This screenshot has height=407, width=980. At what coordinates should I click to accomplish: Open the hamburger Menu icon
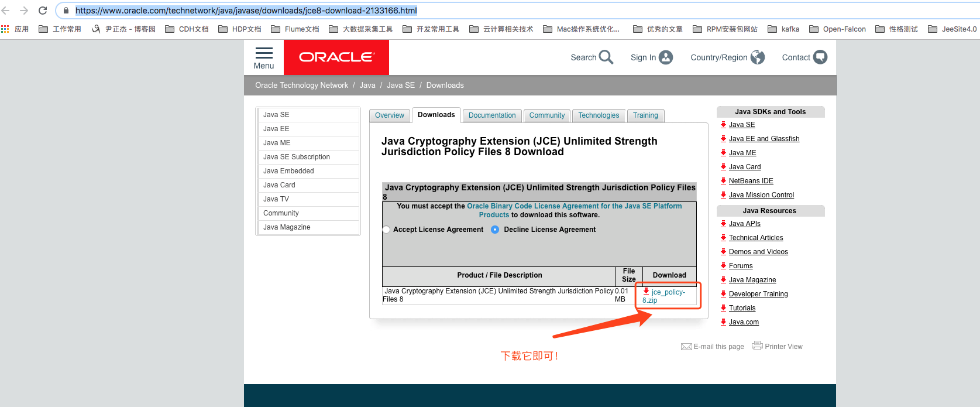tap(264, 53)
